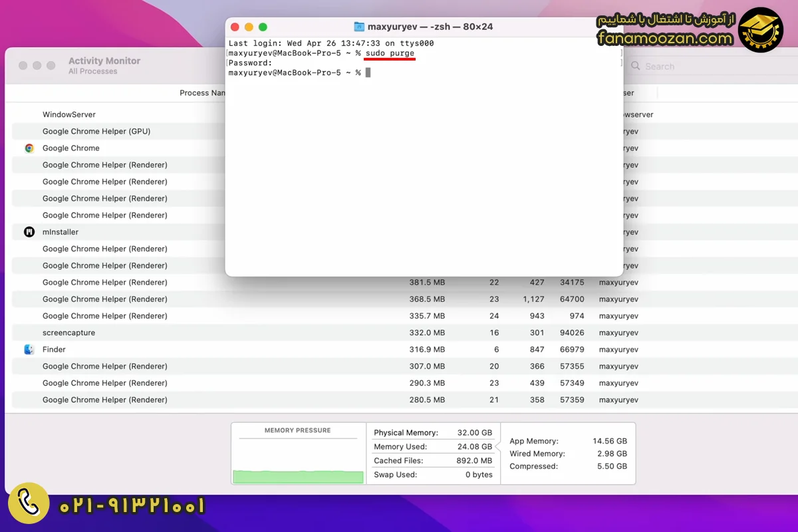Click the Wired Memory 2.98 GB value

(612, 454)
